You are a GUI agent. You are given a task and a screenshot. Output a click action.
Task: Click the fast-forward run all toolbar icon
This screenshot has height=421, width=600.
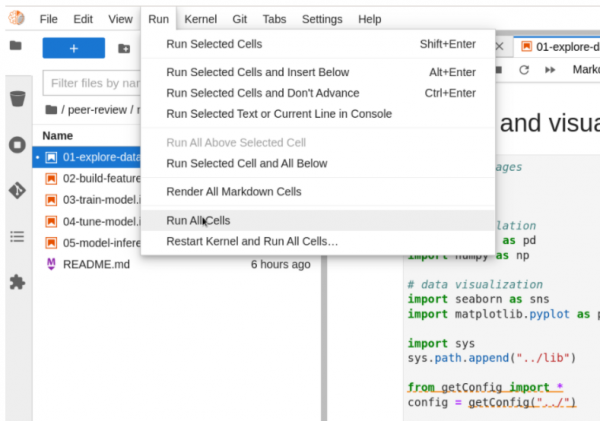(550, 70)
